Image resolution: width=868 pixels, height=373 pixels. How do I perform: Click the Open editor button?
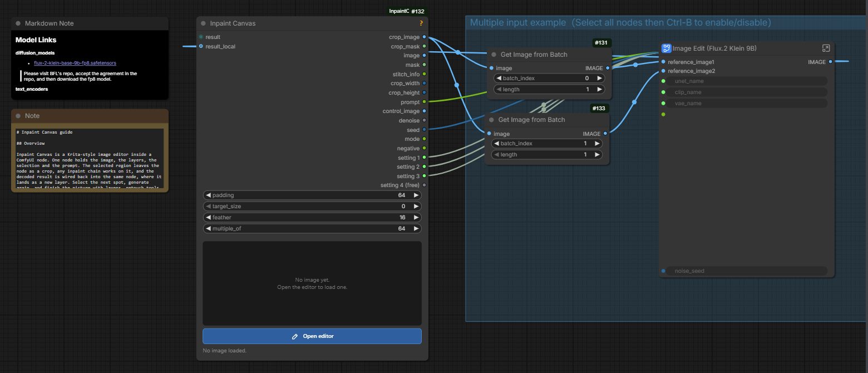pos(312,336)
